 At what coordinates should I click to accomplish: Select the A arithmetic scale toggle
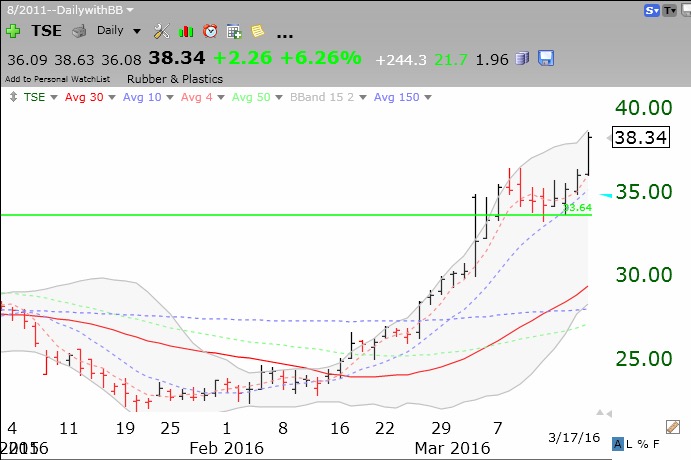point(620,444)
